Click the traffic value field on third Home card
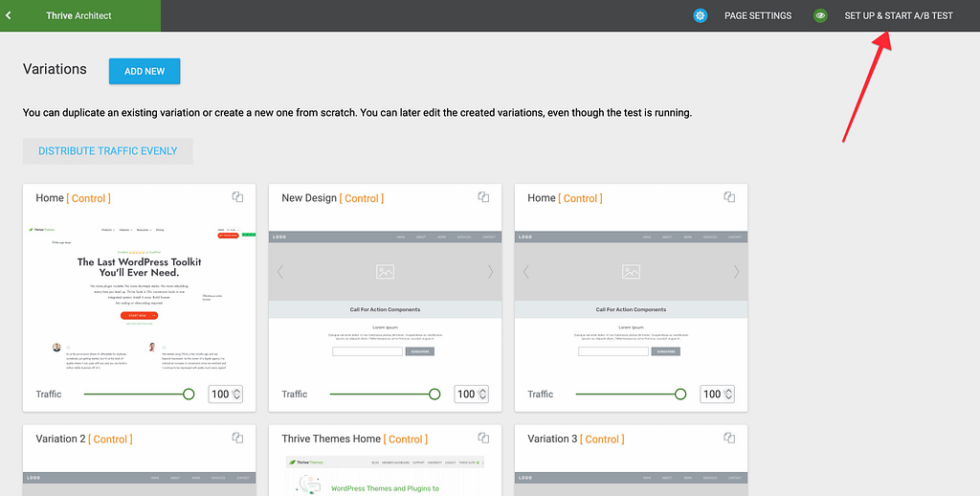 (x=711, y=394)
